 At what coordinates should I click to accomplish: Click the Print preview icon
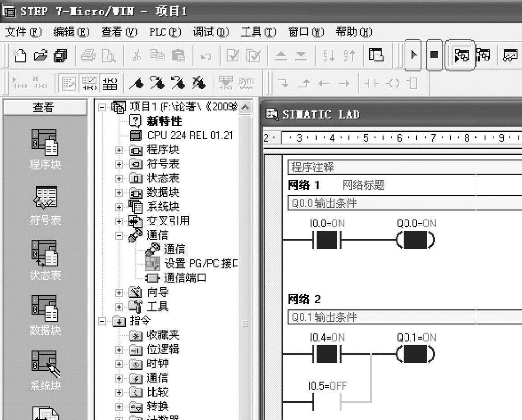click(x=109, y=55)
